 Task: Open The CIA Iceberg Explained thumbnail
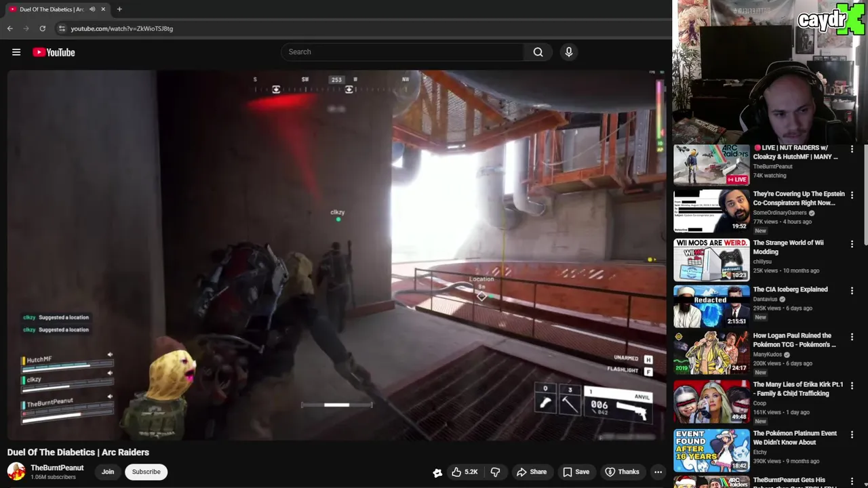pyautogui.click(x=711, y=306)
